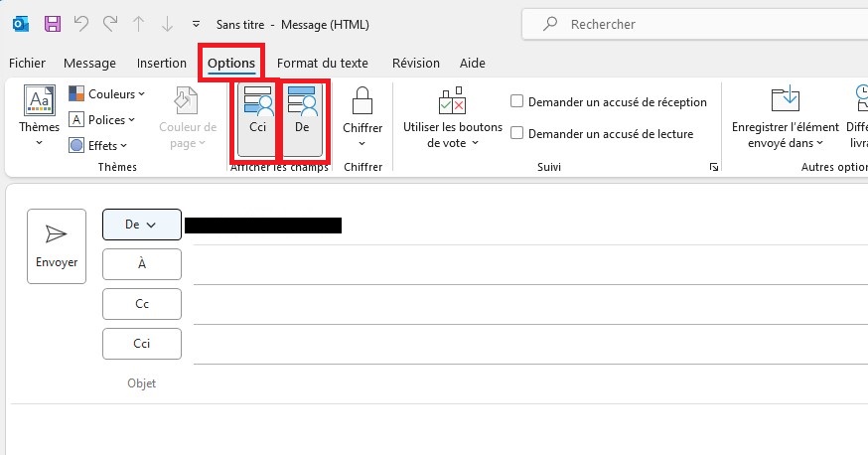
Task: Click the Cc button
Action: click(142, 304)
